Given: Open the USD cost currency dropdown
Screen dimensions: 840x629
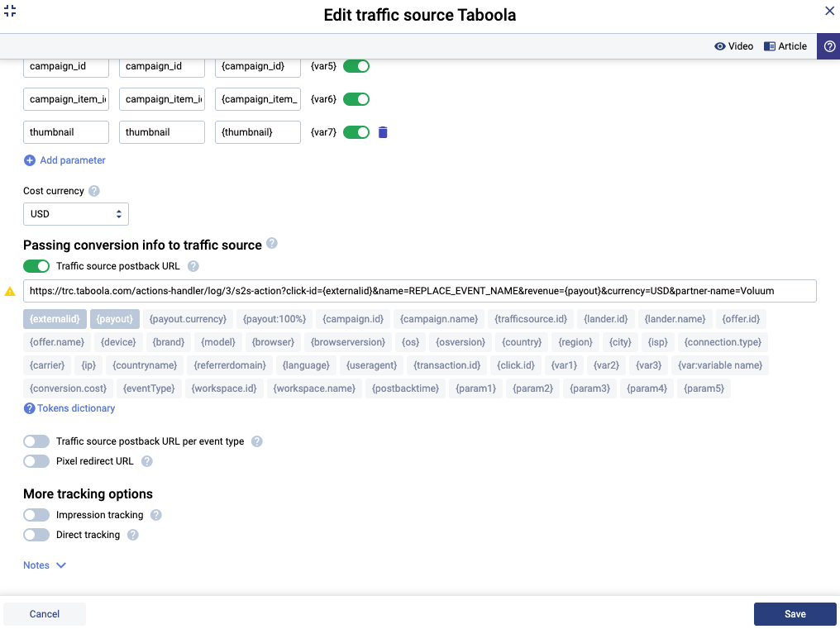Looking at the screenshot, I should 76,214.
